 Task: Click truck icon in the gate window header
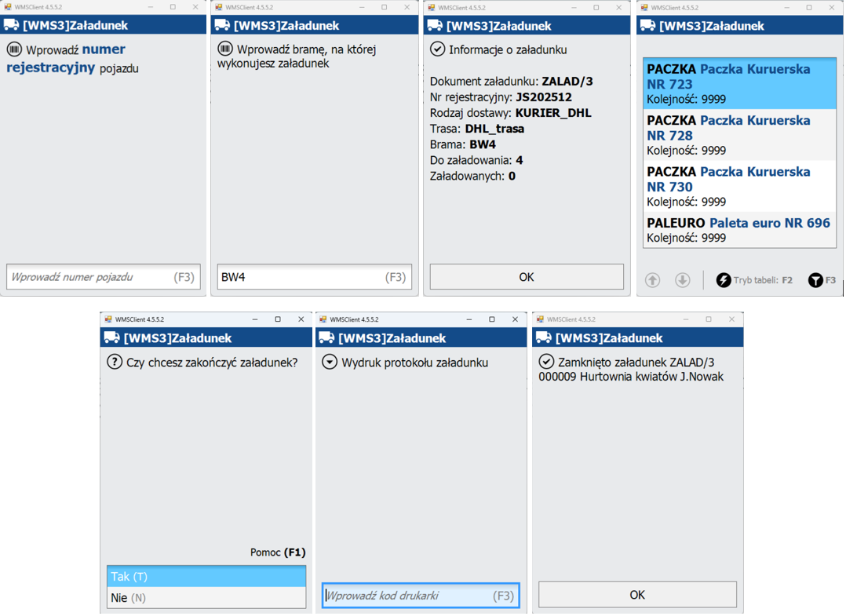(x=222, y=25)
